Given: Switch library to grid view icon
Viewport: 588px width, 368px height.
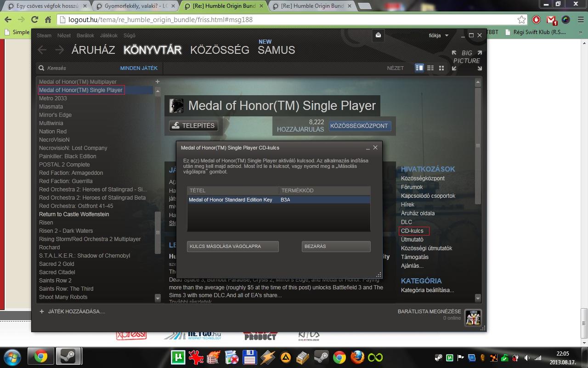Looking at the screenshot, I should click(x=441, y=68).
